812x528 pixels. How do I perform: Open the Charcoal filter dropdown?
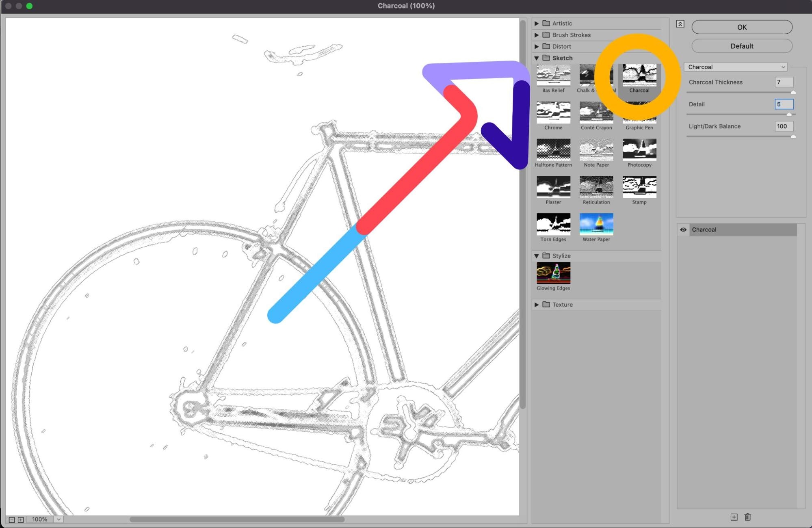click(x=735, y=67)
